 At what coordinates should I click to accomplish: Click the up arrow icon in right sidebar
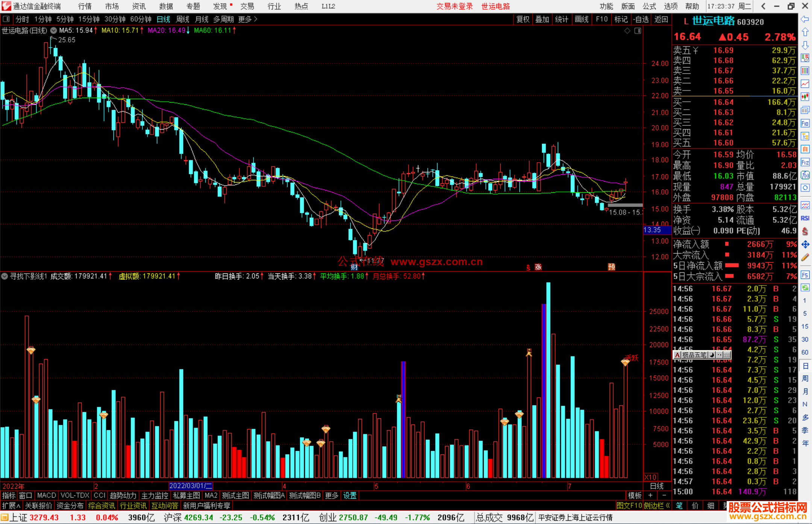click(805, 32)
